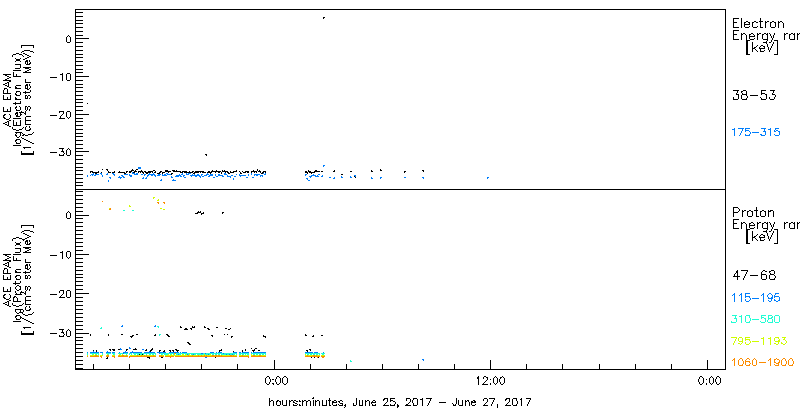Click the -20 tick label on proton flux axis
800x410 pixels.
click(x=60, y=294)
